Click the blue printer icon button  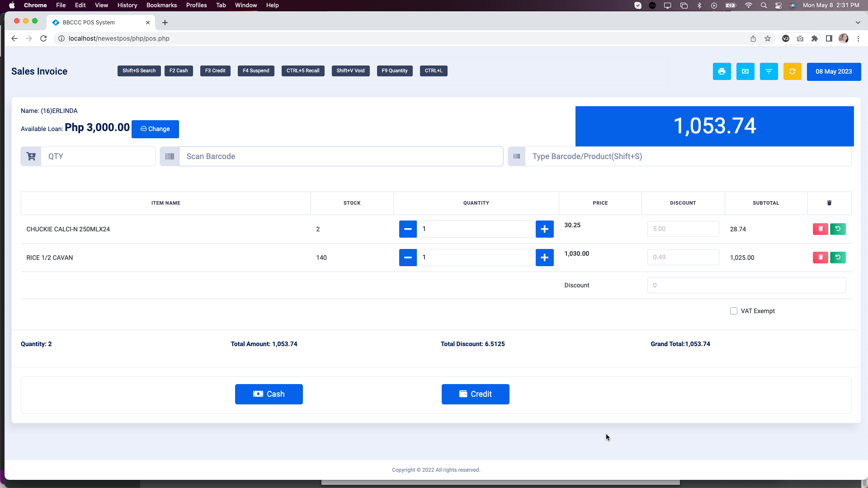722,71
